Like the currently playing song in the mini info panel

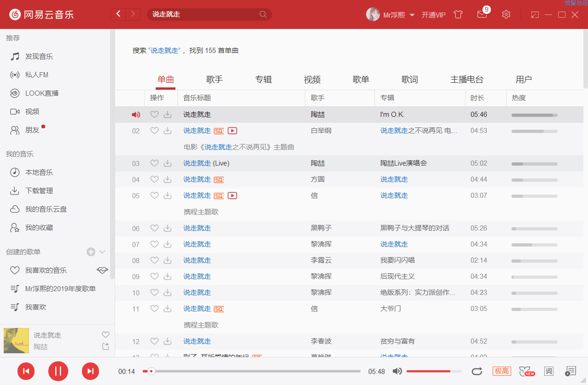coord(105,334)
